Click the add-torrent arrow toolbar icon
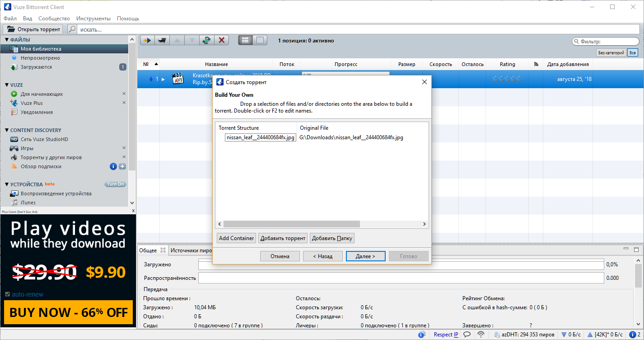The image size is (644, 340). (x=147, y=40)
